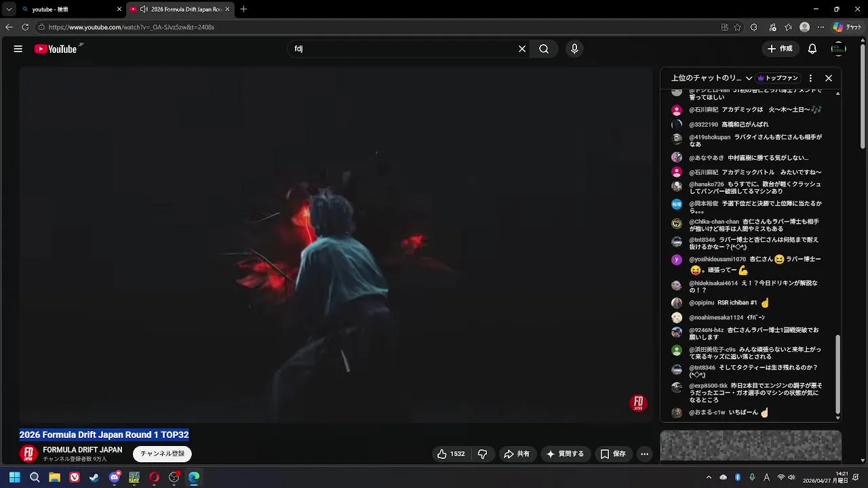Like the video with thumbs up

[x=452, y=454]
